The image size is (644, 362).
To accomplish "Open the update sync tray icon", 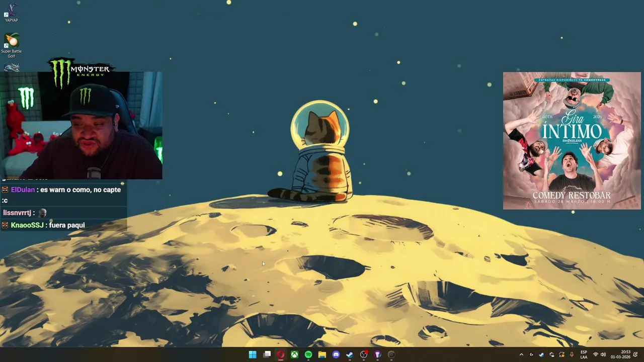I will [561, 354].
